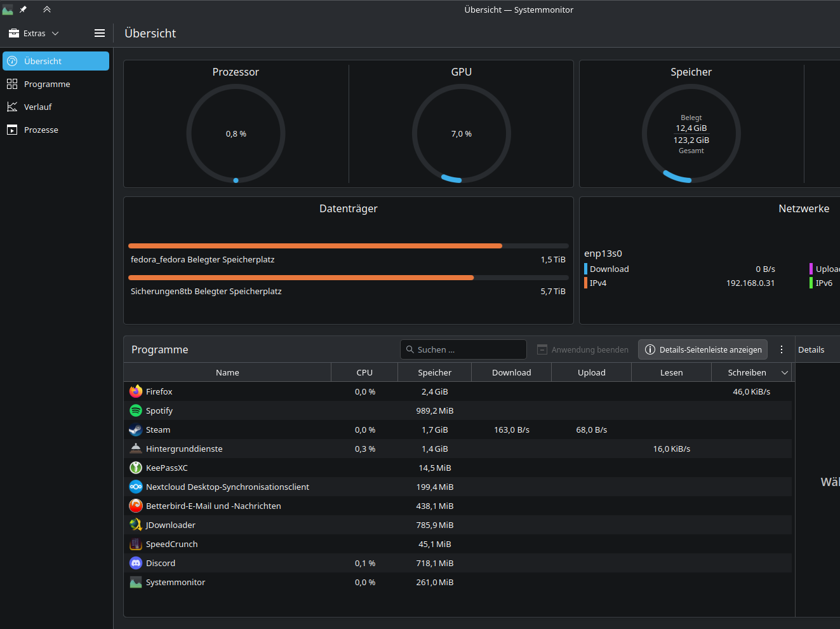Click the green IPv6 legend swatch

tap(811, 283)
